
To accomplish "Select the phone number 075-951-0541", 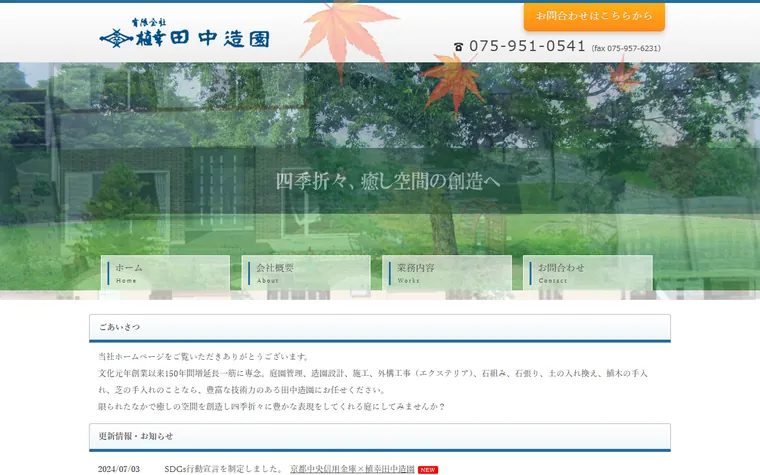I will [527, 46].
